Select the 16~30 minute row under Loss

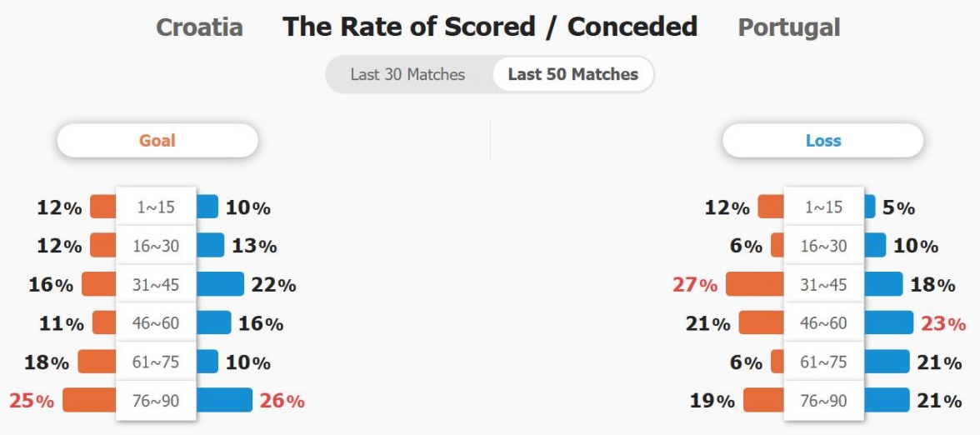tap(823, 246)
